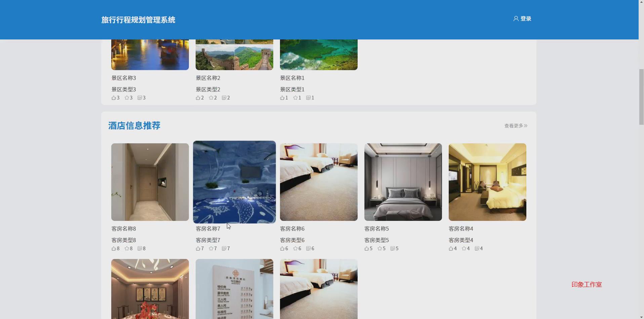Favorite 客房名称5 with star icon
Viewport: 644px width, 319px height.
tap(380, 249)
